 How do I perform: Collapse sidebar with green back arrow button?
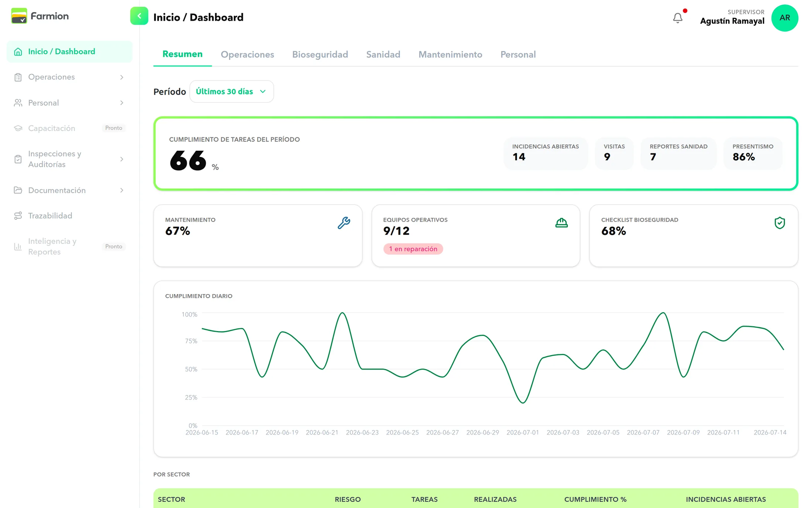pos(139,16)
